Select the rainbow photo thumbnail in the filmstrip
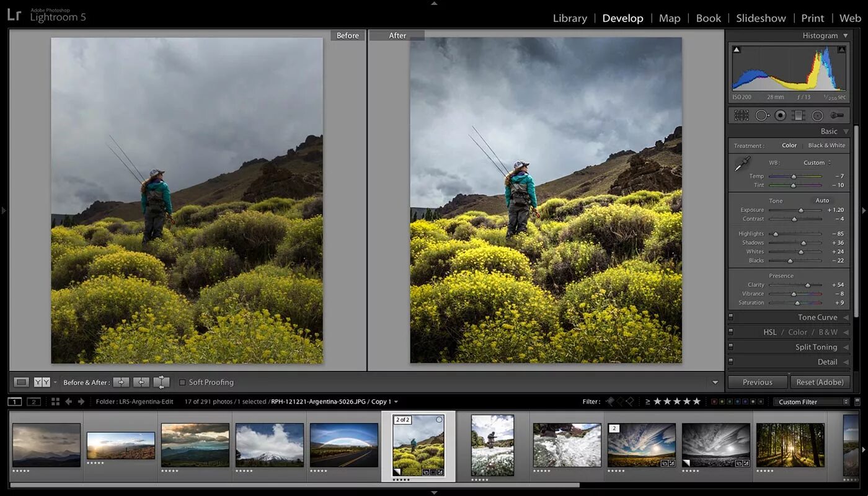This screenshot has width=868, height=496. tap(343, 445)
